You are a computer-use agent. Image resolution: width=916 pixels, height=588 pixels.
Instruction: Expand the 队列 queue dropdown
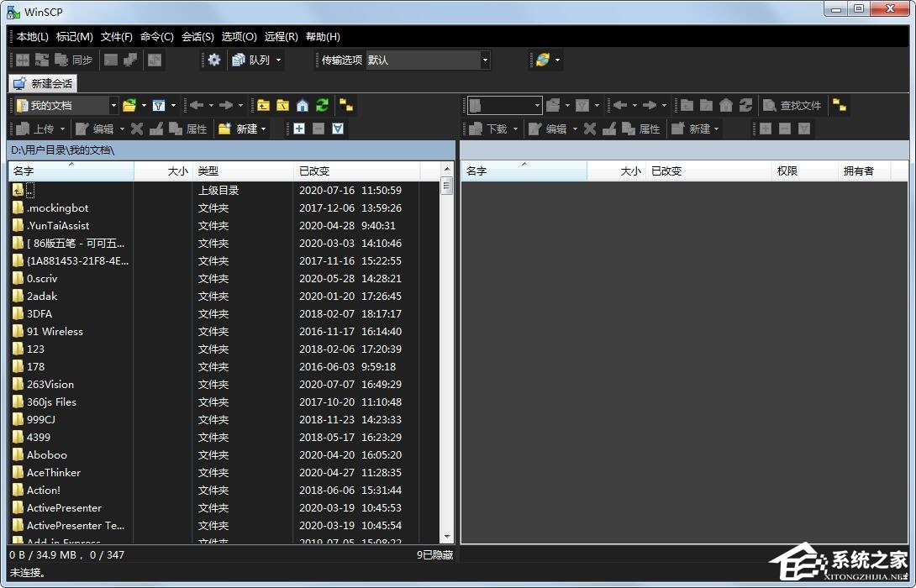(278, 60)
